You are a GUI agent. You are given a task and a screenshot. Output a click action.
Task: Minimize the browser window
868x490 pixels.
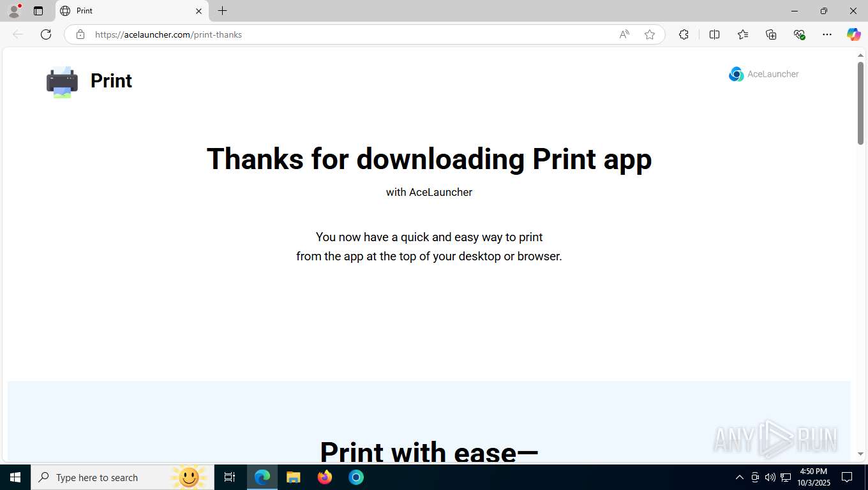tap(795, 11)
